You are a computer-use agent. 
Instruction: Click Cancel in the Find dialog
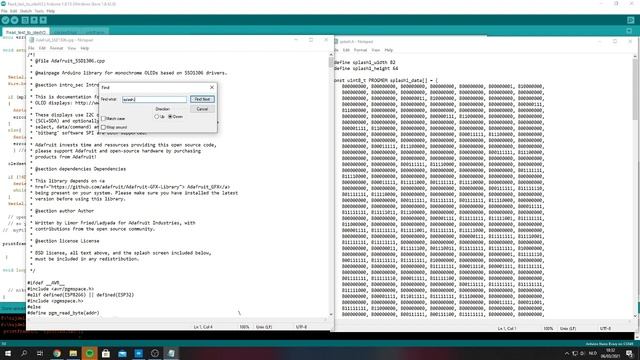(x=202, y=109)
